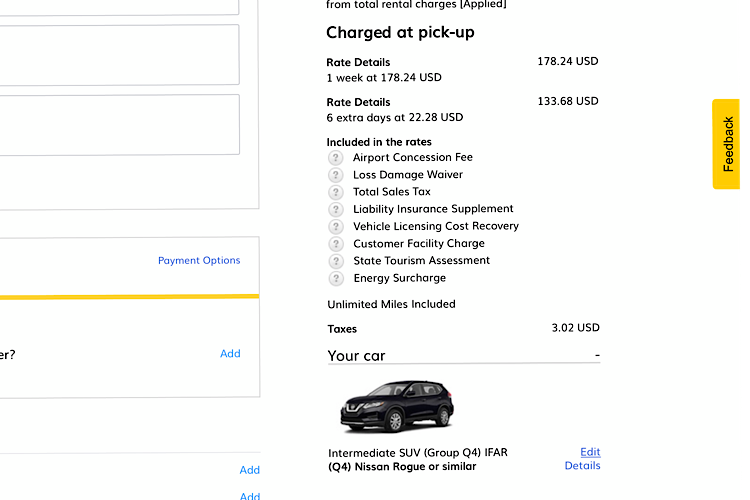Click the second empty text box

tap(120, 125)
